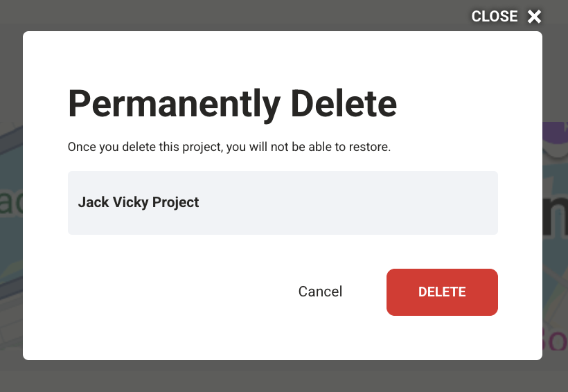Click the word Project in the name box
The width and height of the screenshot is (568, 392).
[x=175, y=202]
